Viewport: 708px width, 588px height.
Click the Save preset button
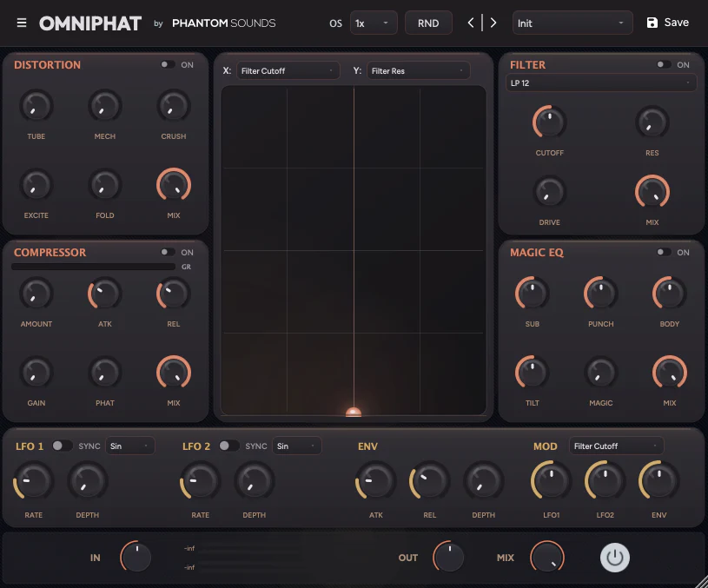[x=667, y=23]
